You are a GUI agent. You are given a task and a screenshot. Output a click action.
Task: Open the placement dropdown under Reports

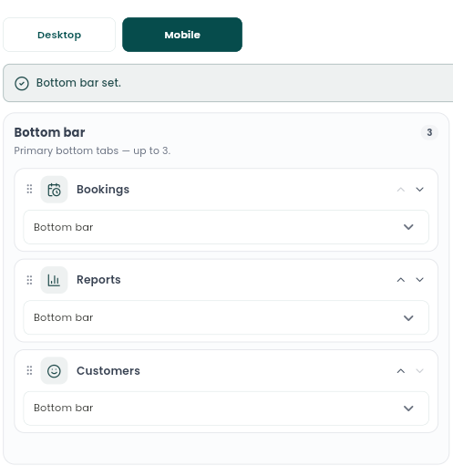tap(226, 317)
